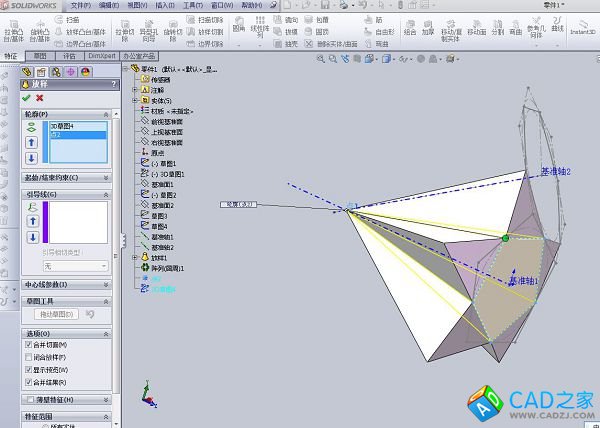Move profile up with the up arrow
Viewport: 600px width, 428px height.
coord(31,143)
